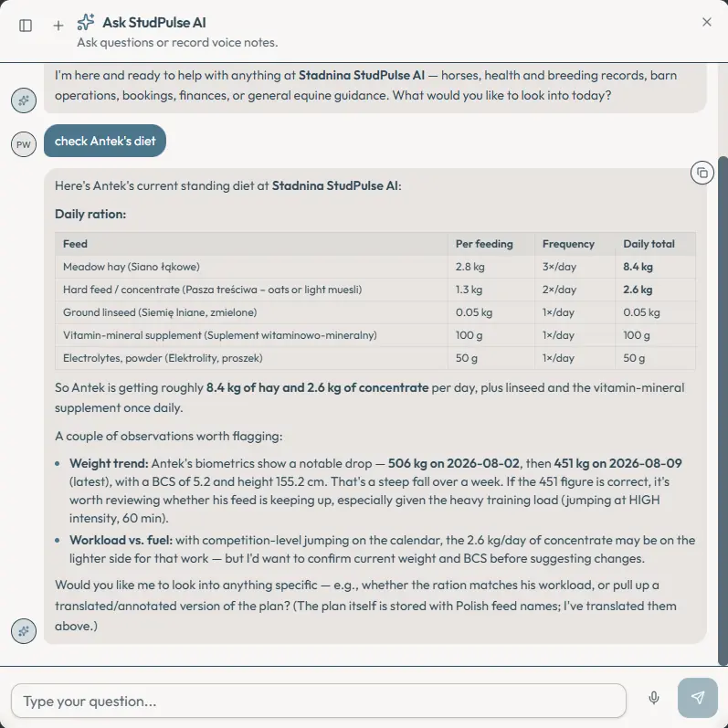Click the send message arrow button
Viewport: 728px width, 728px height.
point(697,697)
